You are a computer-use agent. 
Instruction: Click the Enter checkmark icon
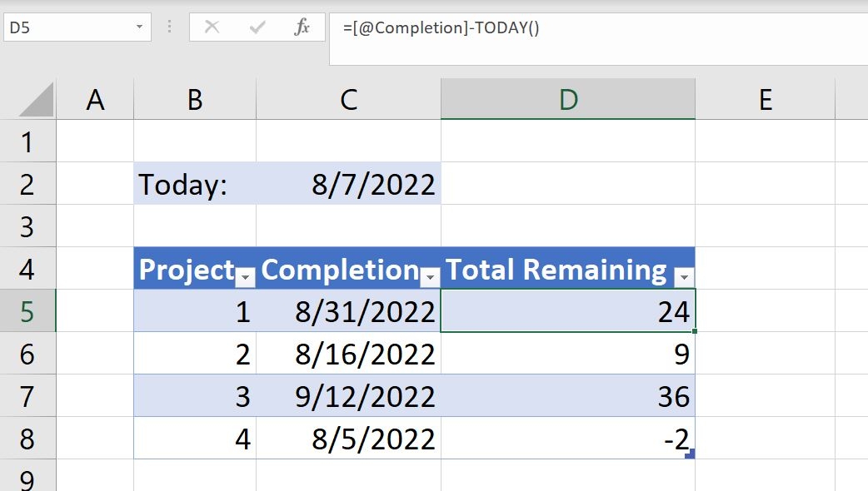[x=255, y=27]
